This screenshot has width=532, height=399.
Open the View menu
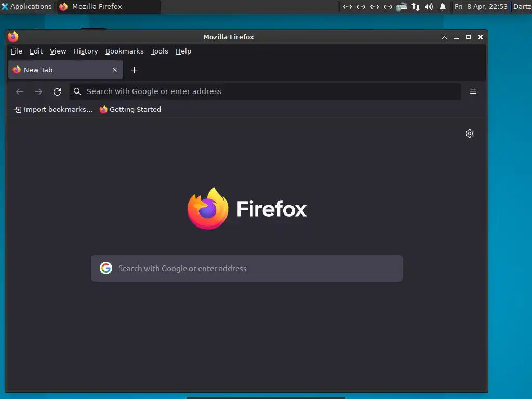(58, 51)
